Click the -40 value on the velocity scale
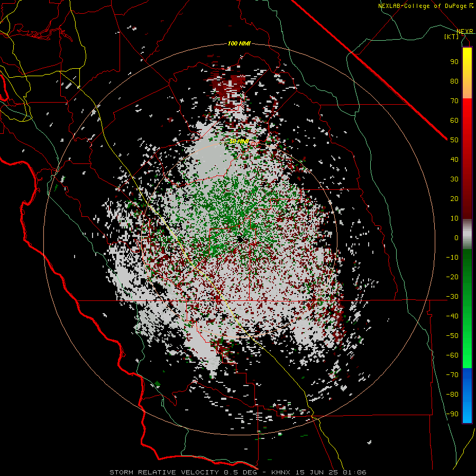Screen dimensions: 476x476 coord(452,316)
